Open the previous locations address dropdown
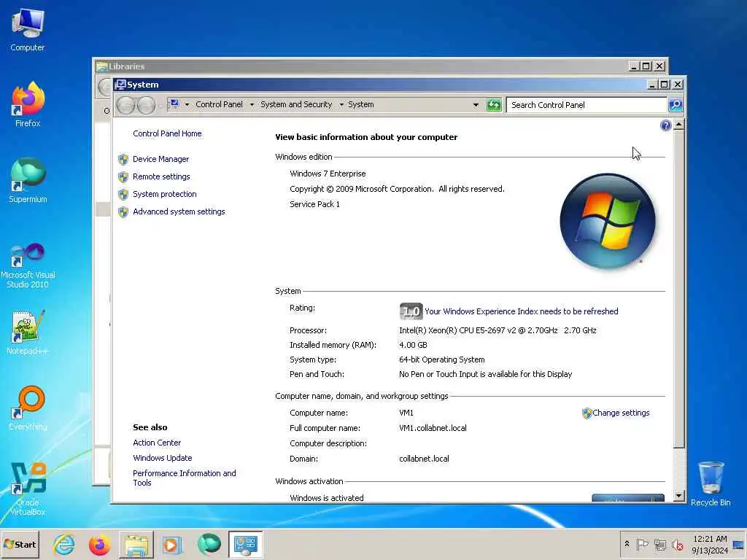This screenshot has height=560, width=747. pyautogui.click(x=476, y=105)
